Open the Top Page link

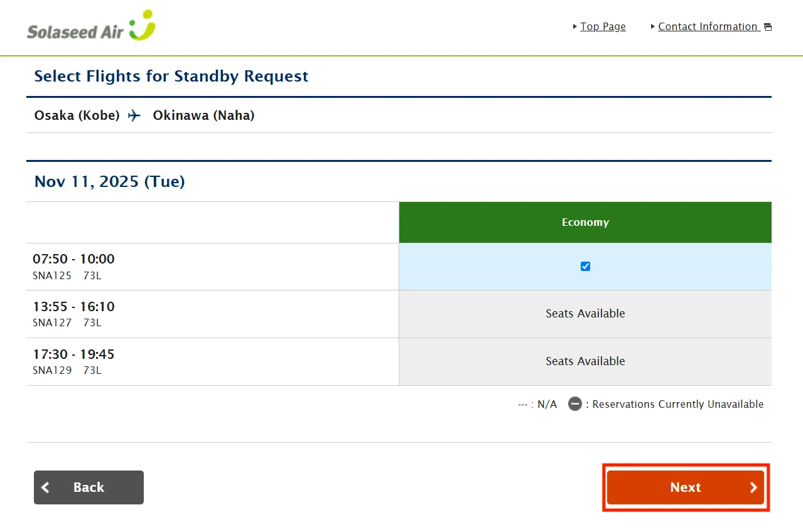[603, 26]
